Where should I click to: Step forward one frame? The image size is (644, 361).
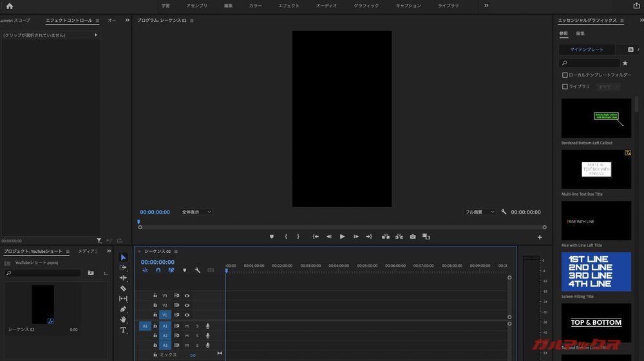point(356,237)
